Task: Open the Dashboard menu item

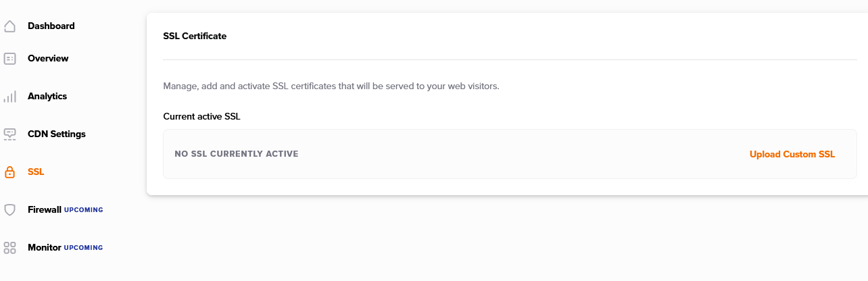Action: click(51, 26)
